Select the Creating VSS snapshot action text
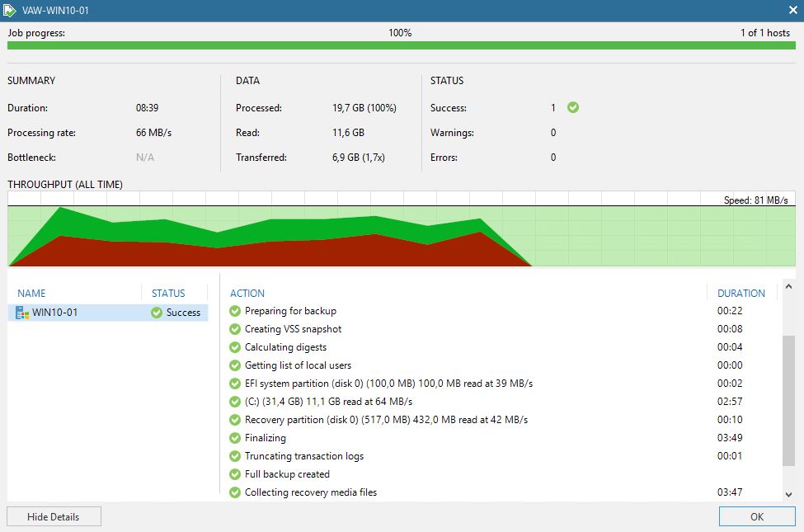Viewport: 804px width, 532px height. [294, 329]
